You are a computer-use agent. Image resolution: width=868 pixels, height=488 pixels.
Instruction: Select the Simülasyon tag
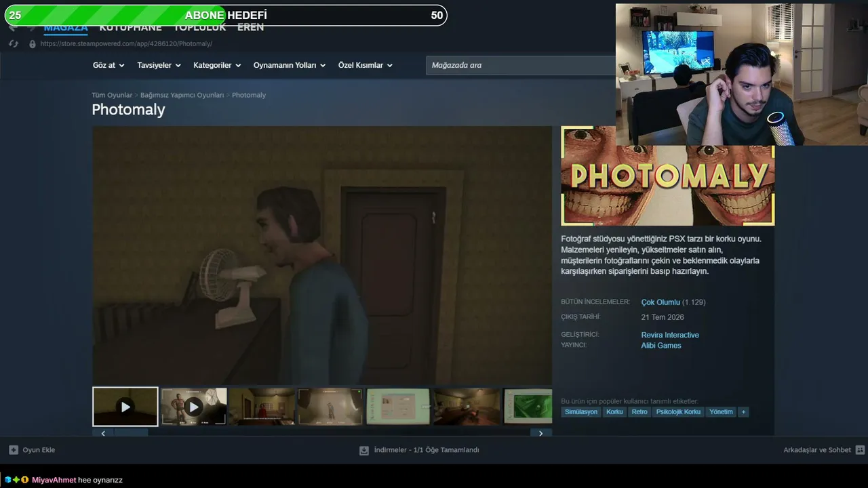click(x=581, y=411)
